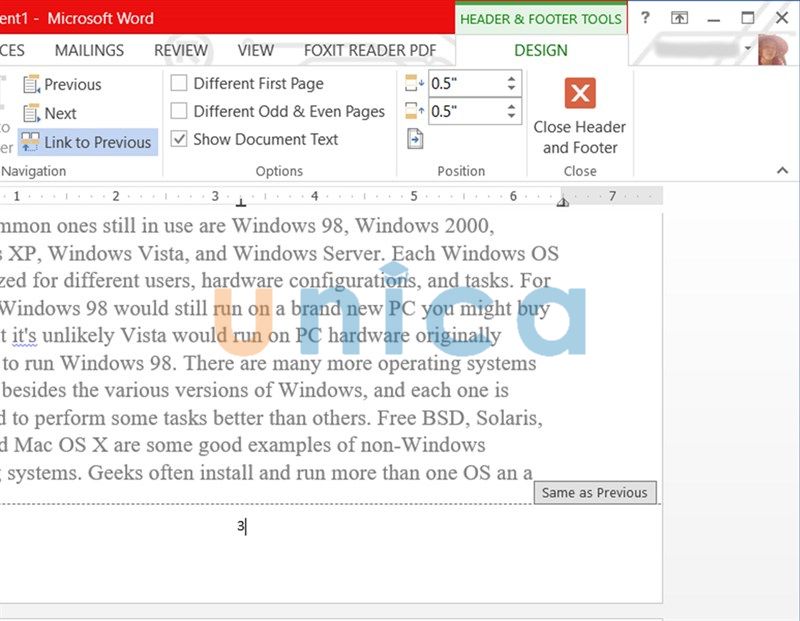Click Insert Alignment Tab icon

[415, 139]
